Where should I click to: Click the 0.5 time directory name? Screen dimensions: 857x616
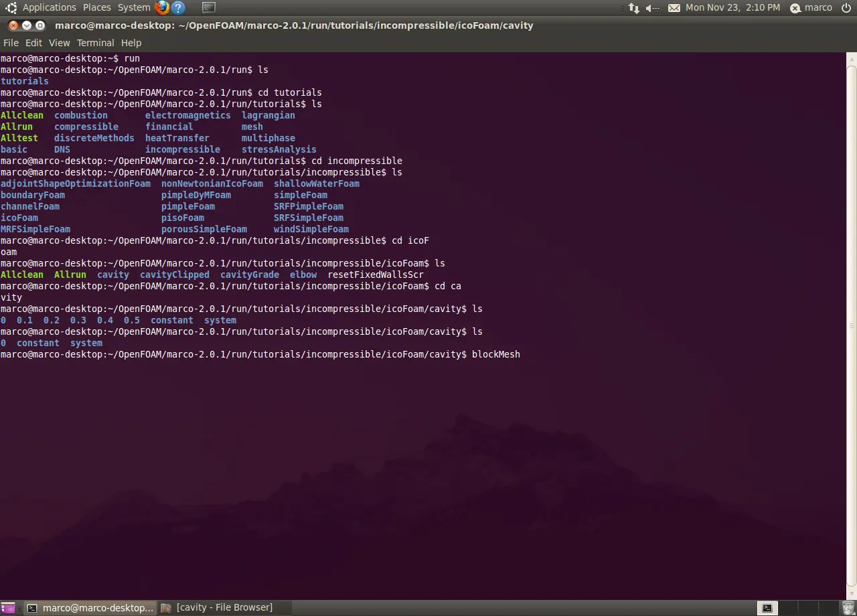tap(132, 320)
